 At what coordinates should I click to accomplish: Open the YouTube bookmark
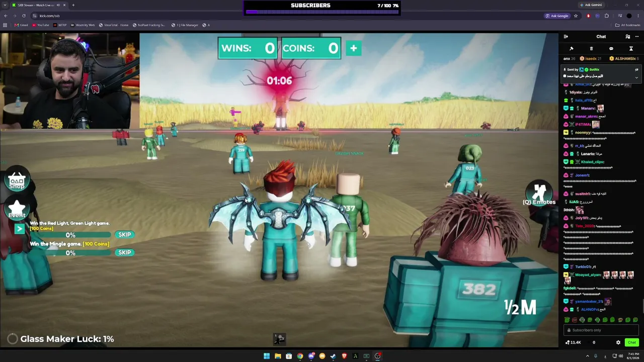(41, 25)
